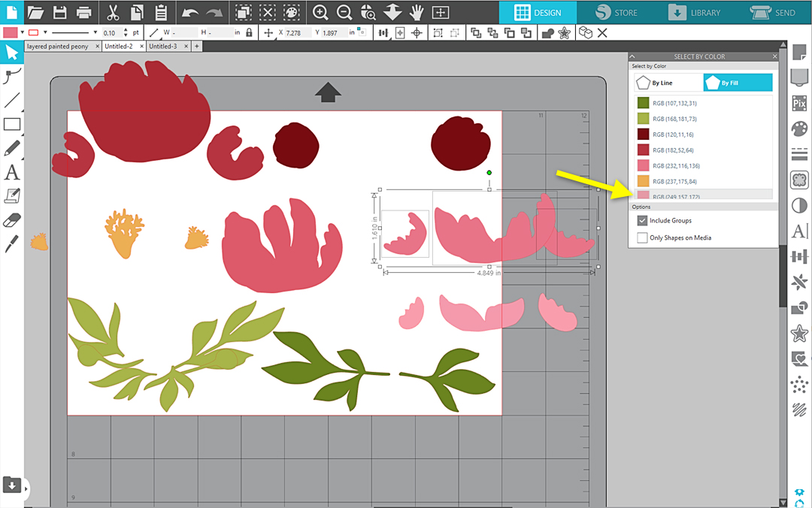Select shapes with RGB (120,11,16) fill
The height and width of the screenshot is (508, 812).
pos(703,134)
